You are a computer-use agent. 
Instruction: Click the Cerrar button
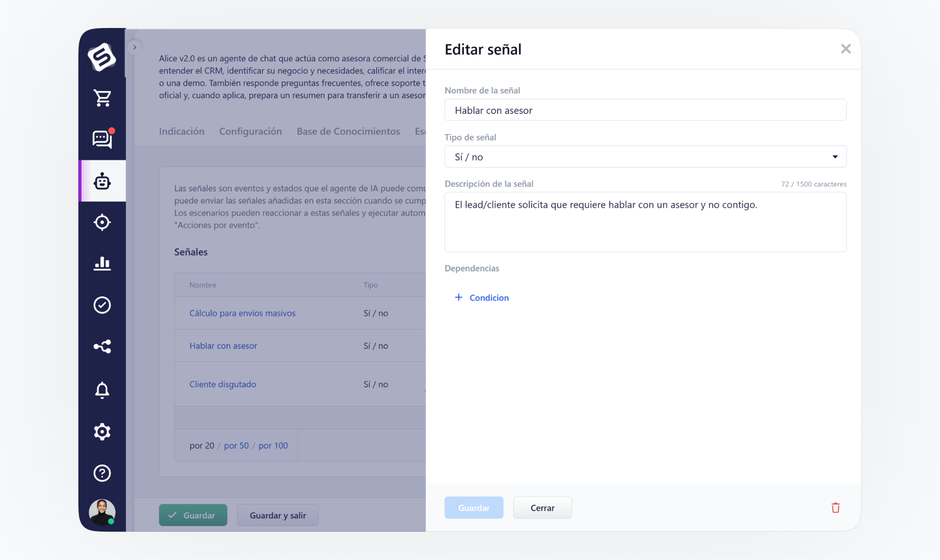point(542,508)
